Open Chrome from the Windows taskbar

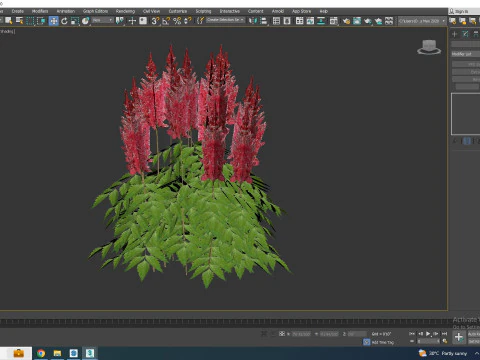(x=41, y=353)
